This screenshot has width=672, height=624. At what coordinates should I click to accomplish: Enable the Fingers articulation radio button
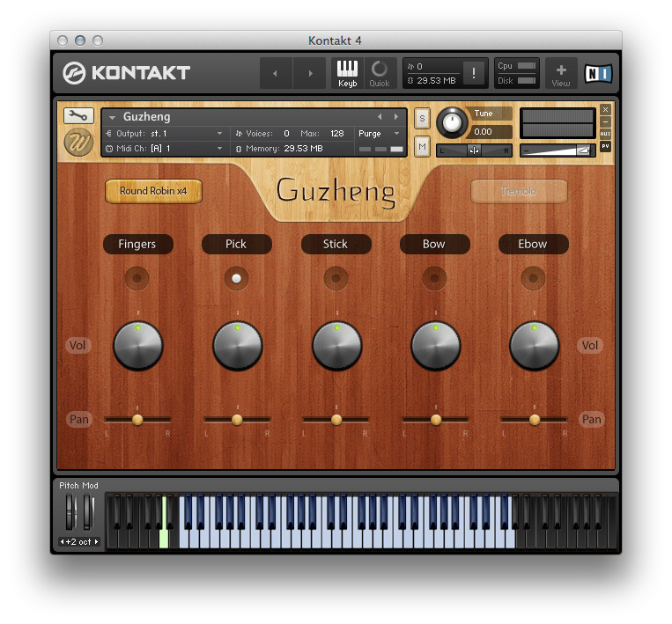[x=137, y=279]
